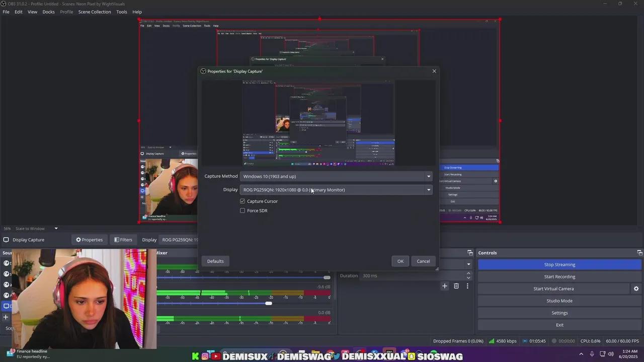
Task: Click the 60.00 / 60.00 FPS status
Action: click(622, 341)
